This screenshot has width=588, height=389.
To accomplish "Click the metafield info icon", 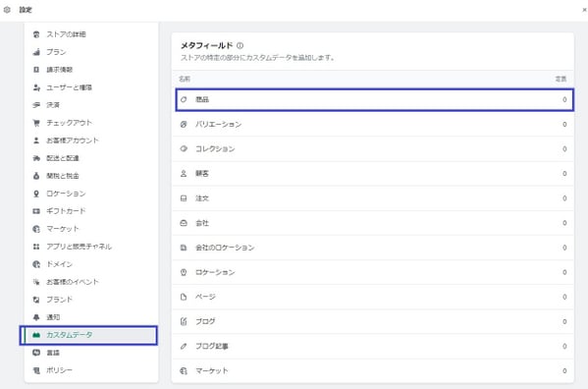I will [x=240, y=45].
